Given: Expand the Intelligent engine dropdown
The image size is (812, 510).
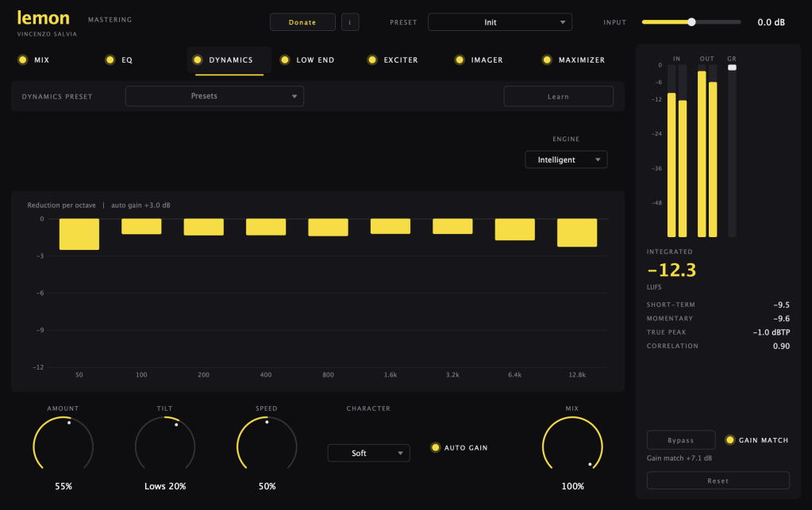Looking at the screenshot, I should (566, 159).
